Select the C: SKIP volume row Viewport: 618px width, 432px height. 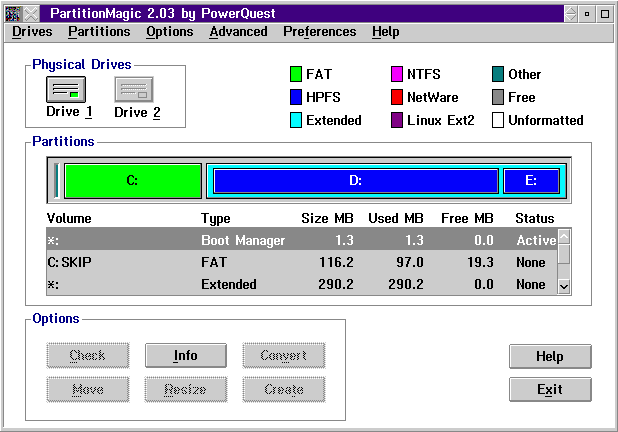pyautogui.click(x=302, y=262)
